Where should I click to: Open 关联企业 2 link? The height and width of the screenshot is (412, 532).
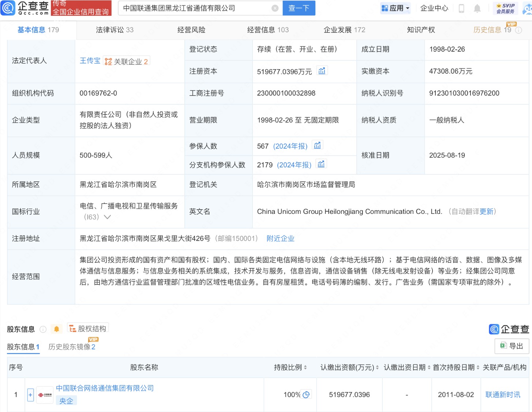point(127,62)
